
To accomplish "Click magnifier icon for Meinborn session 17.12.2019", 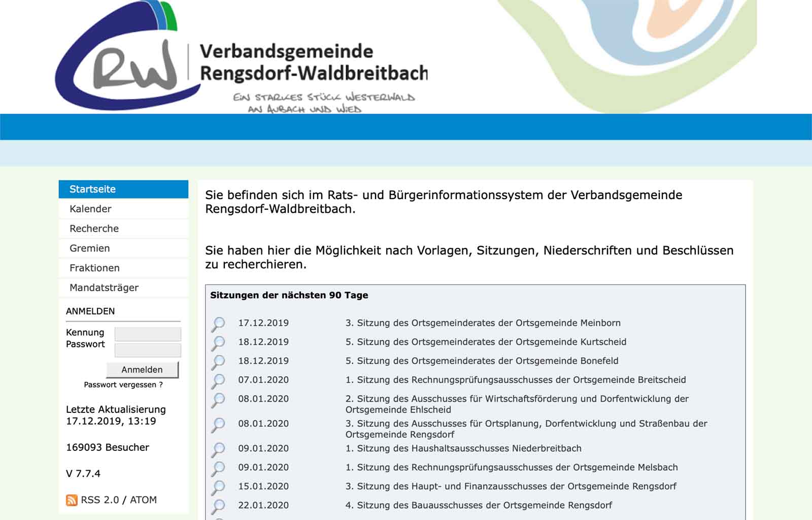I will [x=218, y=324].
